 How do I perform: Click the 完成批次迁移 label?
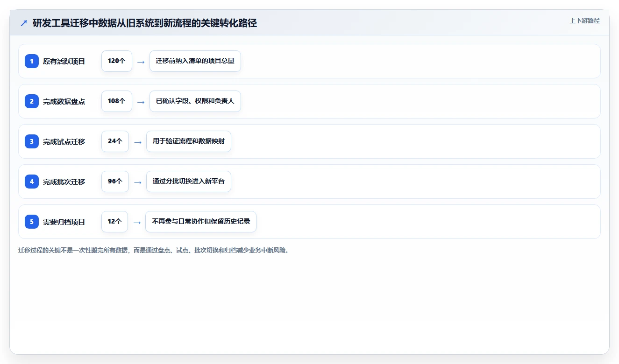pyautogui.click(x=64, y=182)
